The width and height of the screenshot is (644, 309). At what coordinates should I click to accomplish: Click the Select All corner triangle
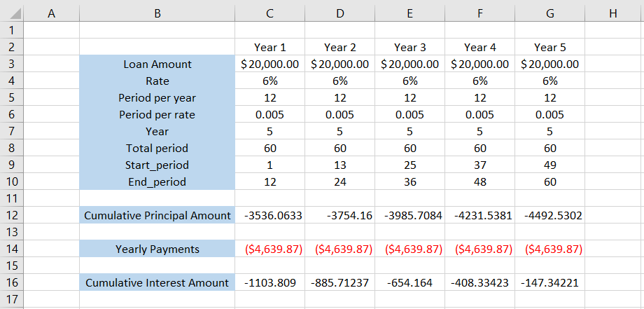(x=12, y=13)
